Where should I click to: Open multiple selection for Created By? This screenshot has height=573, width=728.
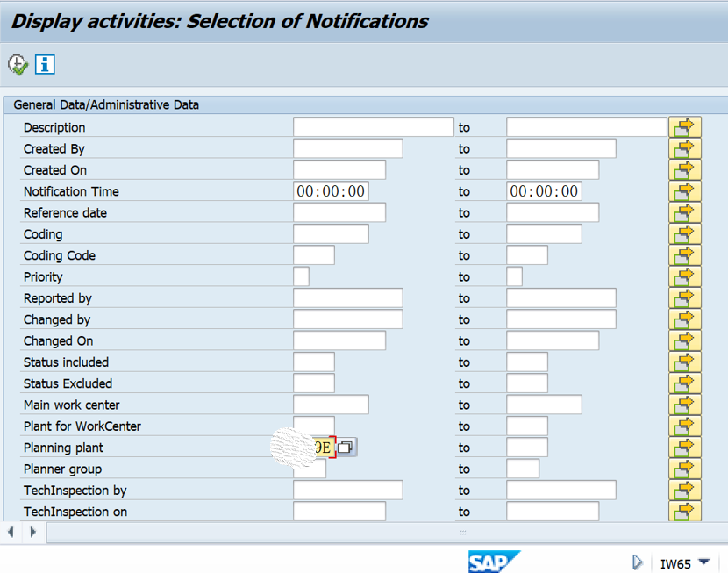tap(684, 148)
